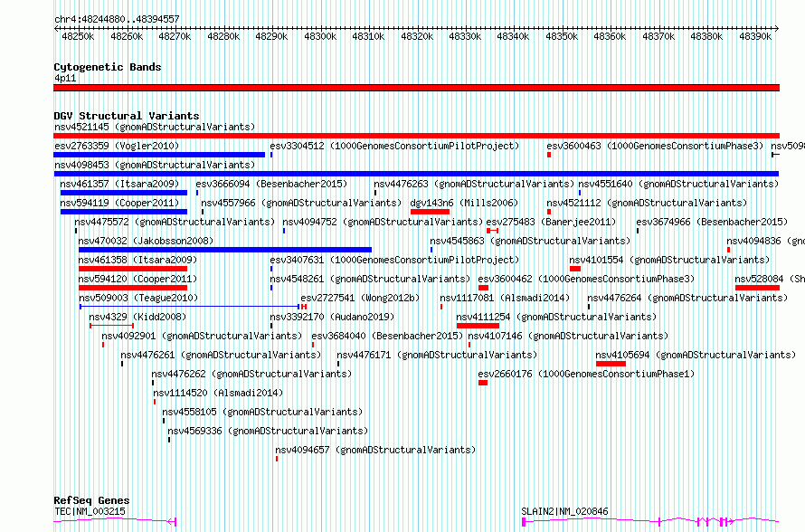Click nsv4545863 gnomAD variant label
805x532 pixels.
(530, 241)
